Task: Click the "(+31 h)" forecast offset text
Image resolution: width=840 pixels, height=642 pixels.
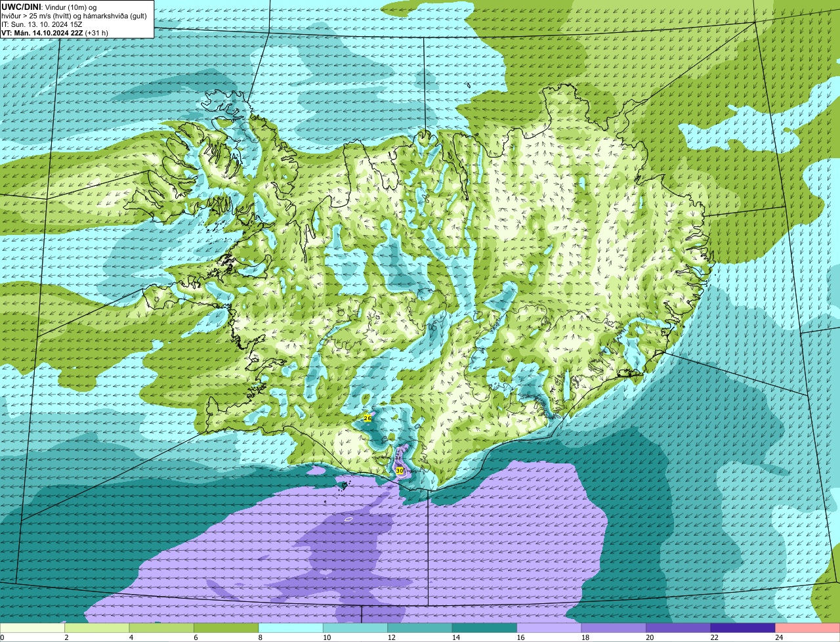Action: [x=96, y=33]
